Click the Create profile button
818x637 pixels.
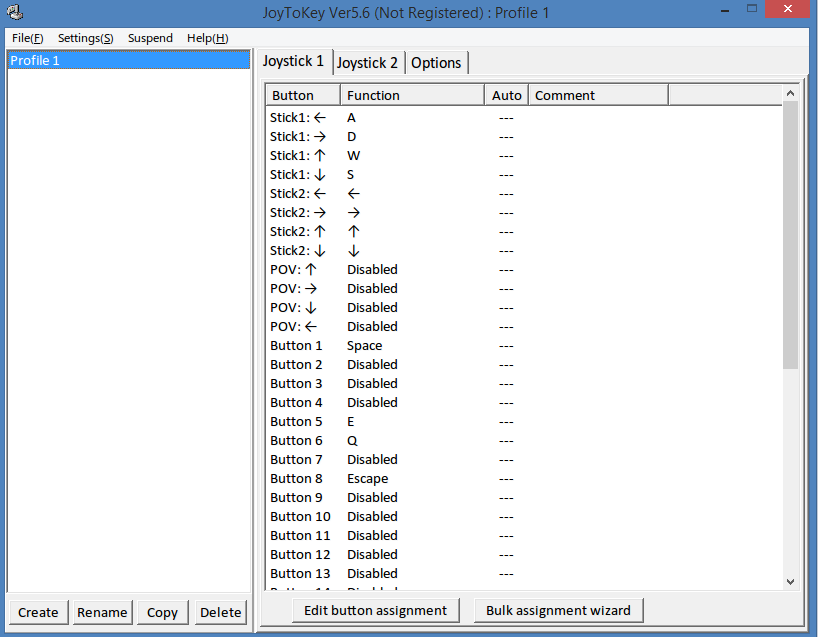pyautogui.click(x=38, y=612)
